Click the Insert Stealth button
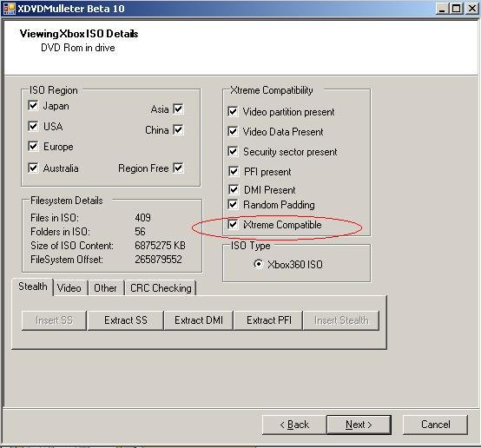 coord(341,320)
